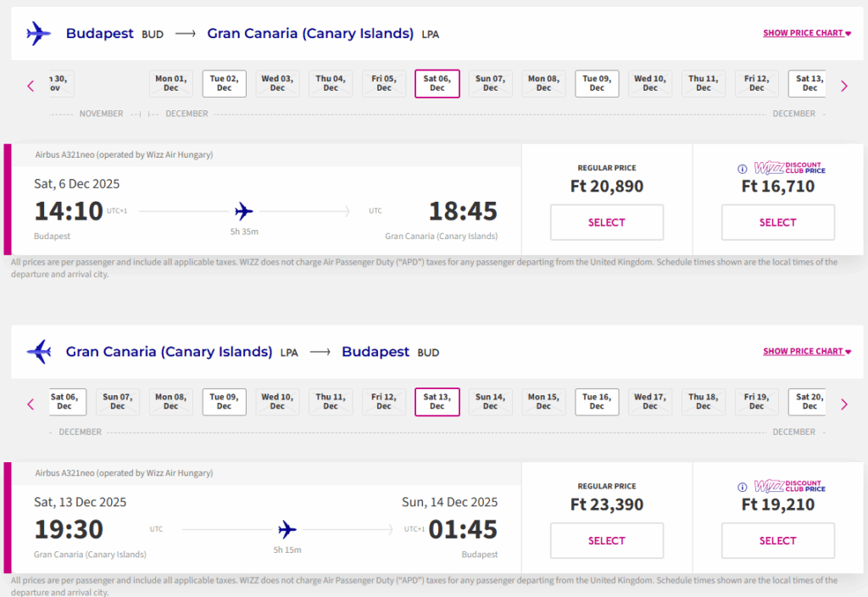Choose Sat 13 Dec in outbound date strip
The image size is (868, 597).
point(810,83)
